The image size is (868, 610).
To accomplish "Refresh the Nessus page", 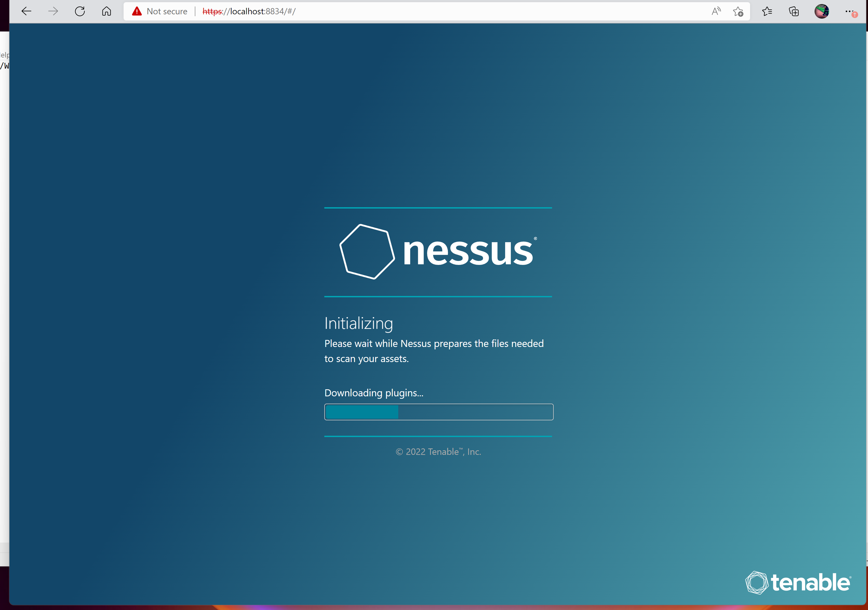I will 80,11.
